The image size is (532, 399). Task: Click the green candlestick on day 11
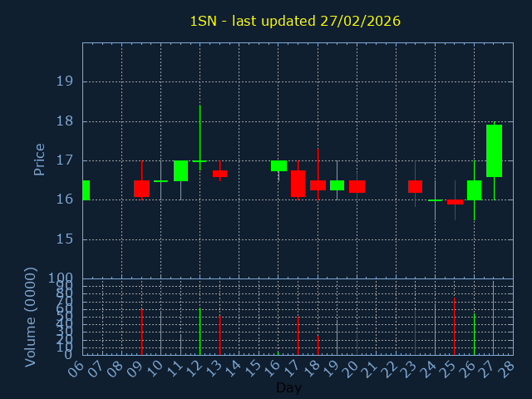click(x=180, y=170)
